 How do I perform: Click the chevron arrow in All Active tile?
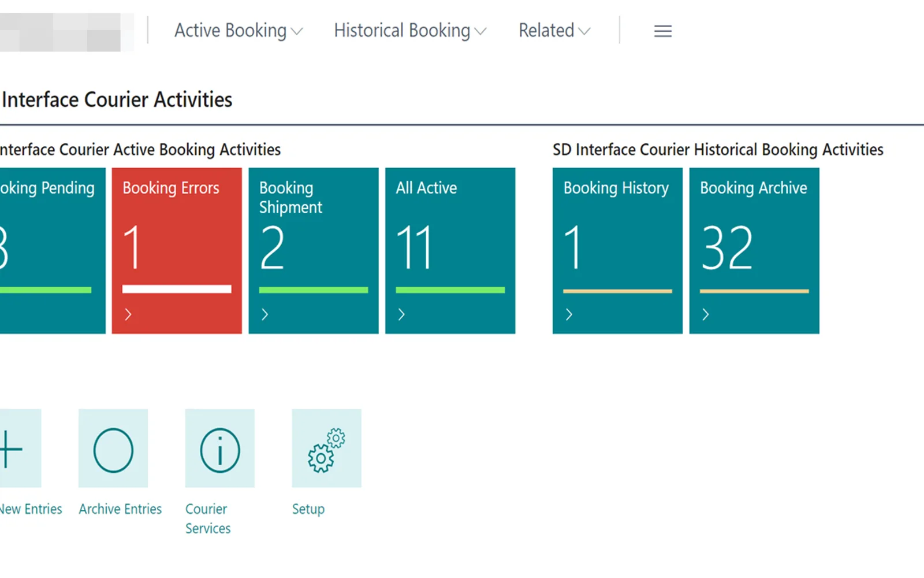(x=401, y=314)
